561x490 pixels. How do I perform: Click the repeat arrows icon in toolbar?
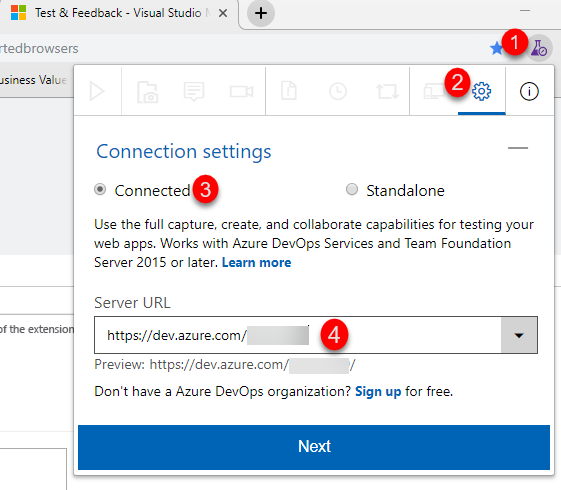point(387,92)
